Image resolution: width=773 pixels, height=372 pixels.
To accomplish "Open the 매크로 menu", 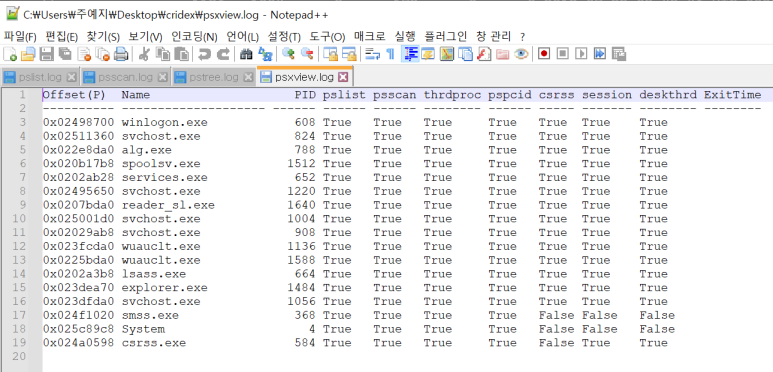I will click(x=370, y=36).
